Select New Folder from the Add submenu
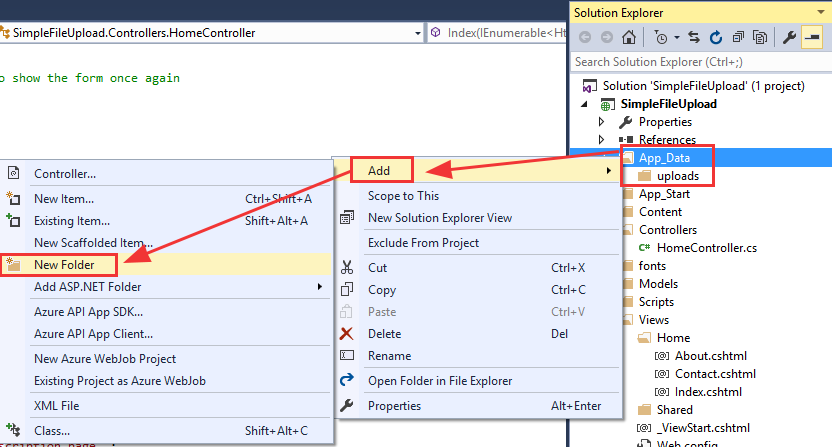This screenshot has width=832, height=447. [x=62, y=264]
